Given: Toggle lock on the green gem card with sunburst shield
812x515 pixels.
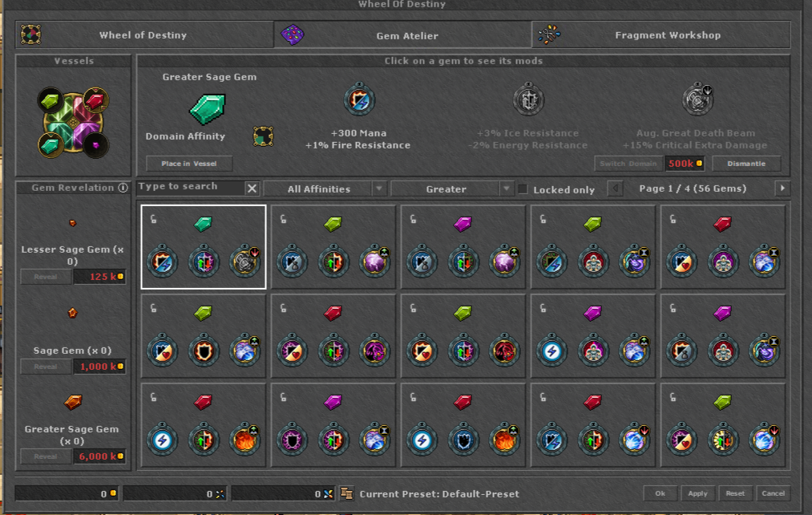Looking at the screenshot, I should coord(673,397).
